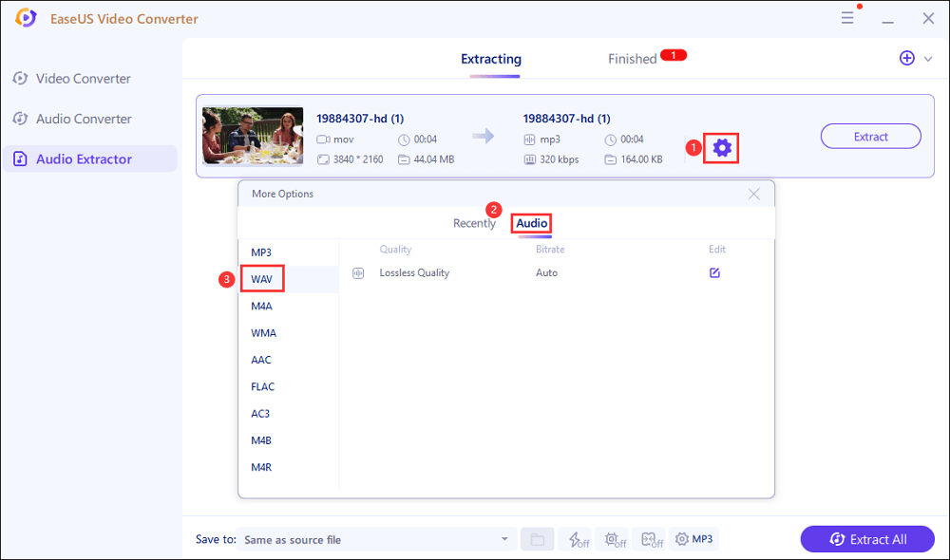Select M4A format in the list
Screen dimensions: 950x560
click(x=262, y=307)
